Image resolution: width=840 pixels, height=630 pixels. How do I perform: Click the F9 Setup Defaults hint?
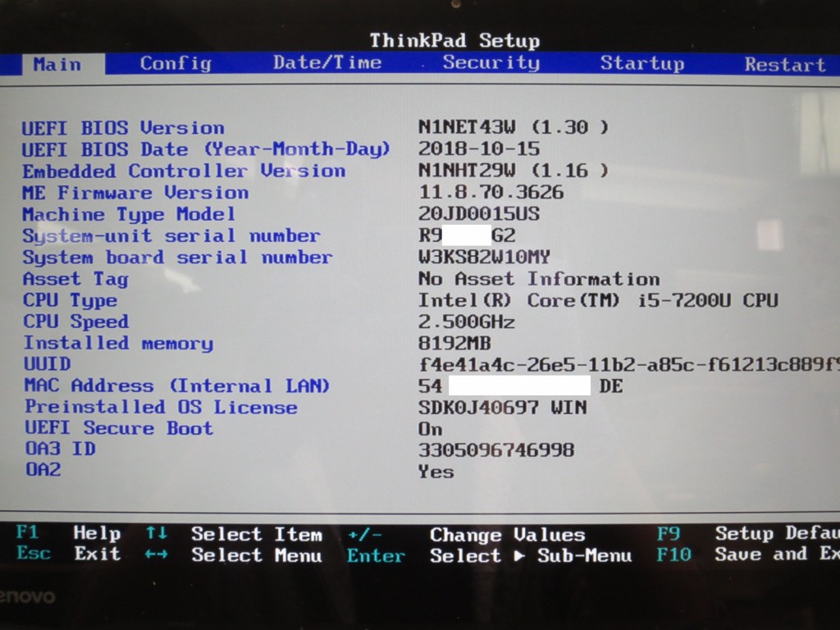tap(748, 533)
